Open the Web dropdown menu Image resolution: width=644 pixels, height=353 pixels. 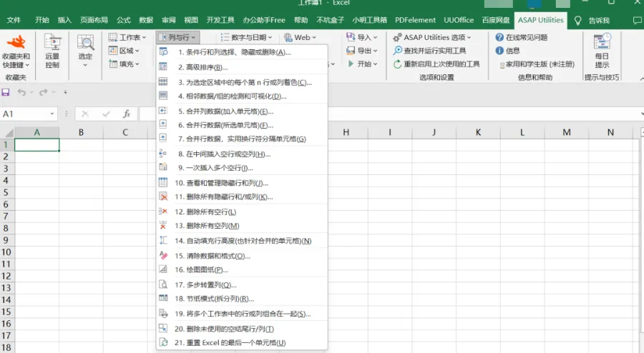298,37
